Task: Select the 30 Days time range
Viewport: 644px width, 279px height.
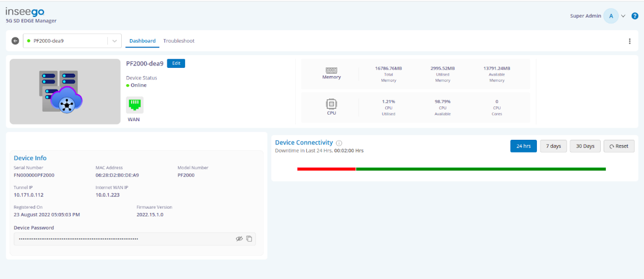Action: pyautogui.click(x=585, y=146)
